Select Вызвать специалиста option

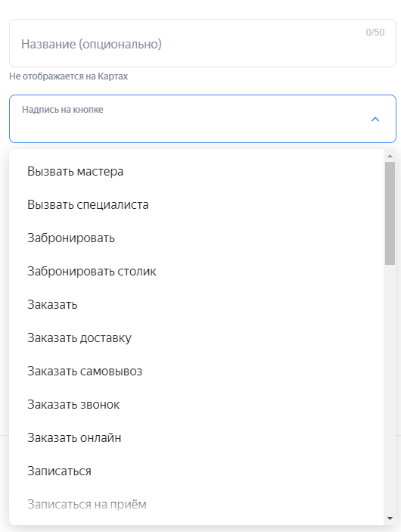[196, 204]
